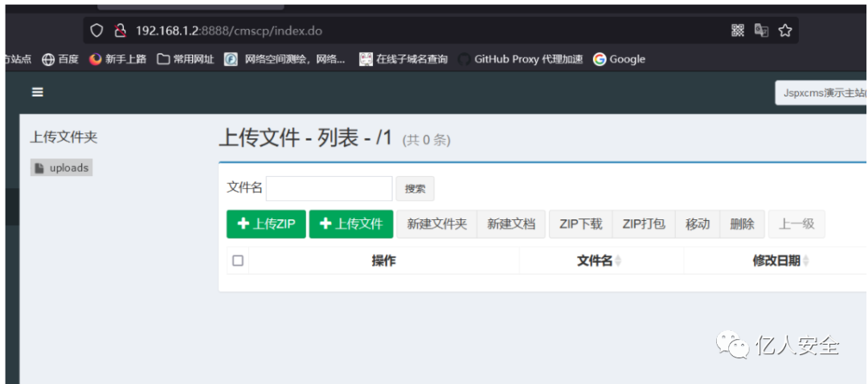Screen dimensions: 868x384
Task: Click the ZIP打包 button
Action: tap(644, 224)
